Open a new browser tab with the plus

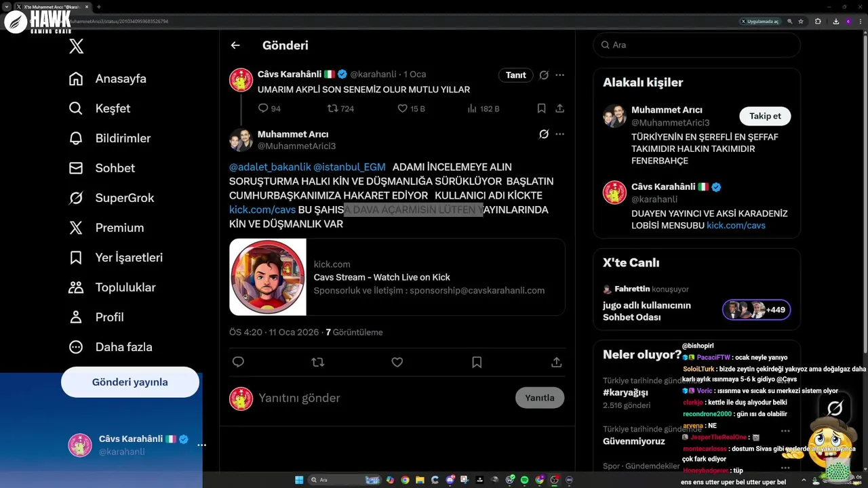99,7
